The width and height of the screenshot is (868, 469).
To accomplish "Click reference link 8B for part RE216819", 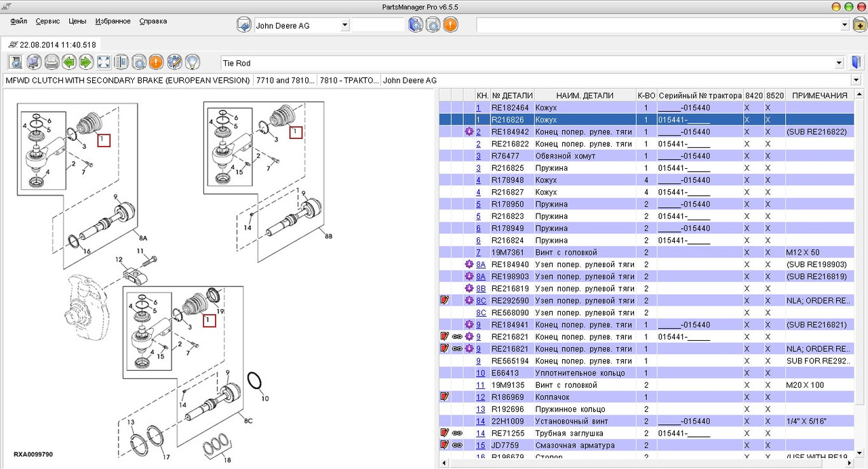I will point(481,289).
